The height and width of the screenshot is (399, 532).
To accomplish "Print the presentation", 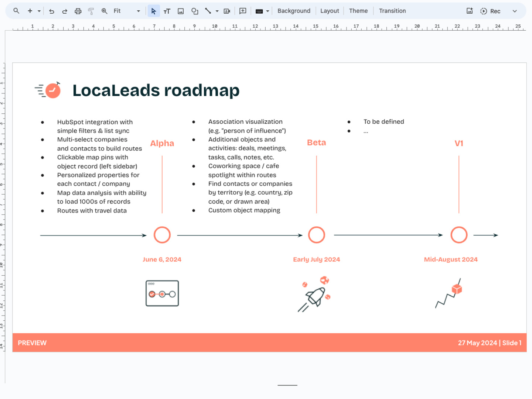I will 78,11.
